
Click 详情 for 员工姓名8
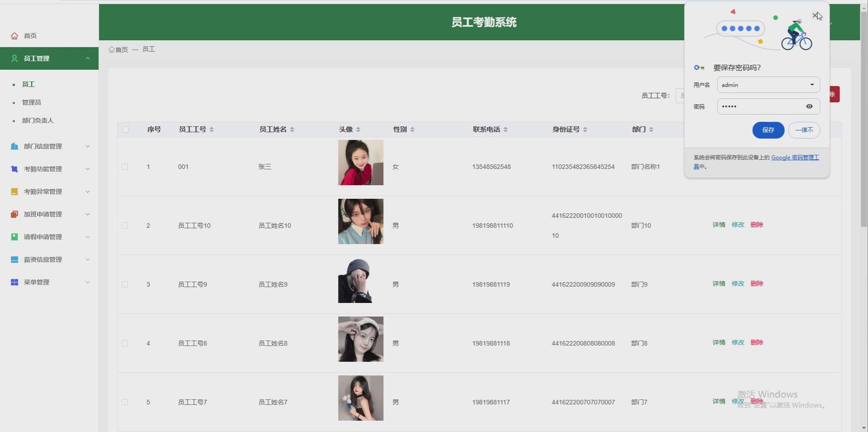719,343
